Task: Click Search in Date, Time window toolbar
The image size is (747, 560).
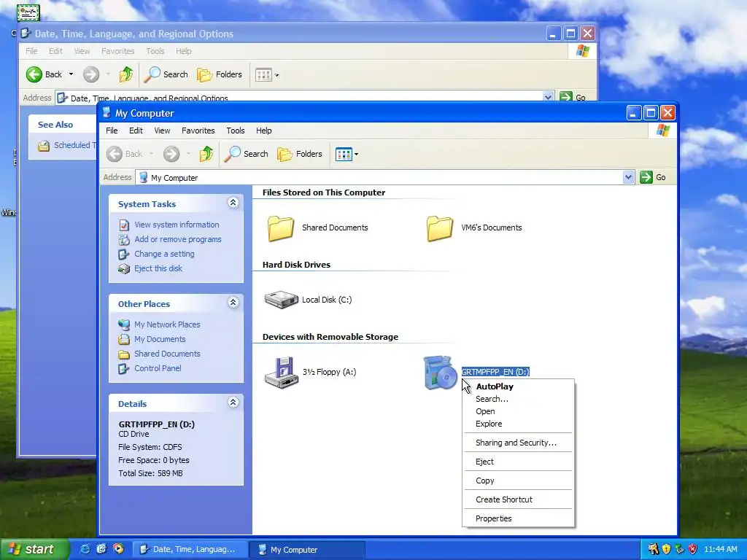Action: coord(166,74)
